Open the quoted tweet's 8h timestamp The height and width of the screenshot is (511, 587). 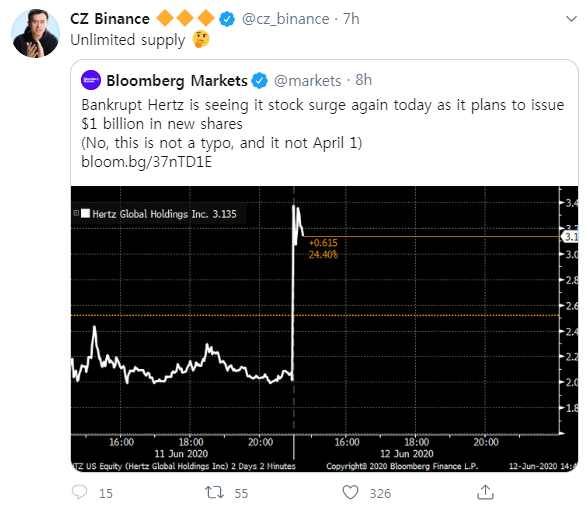point(363,80)
